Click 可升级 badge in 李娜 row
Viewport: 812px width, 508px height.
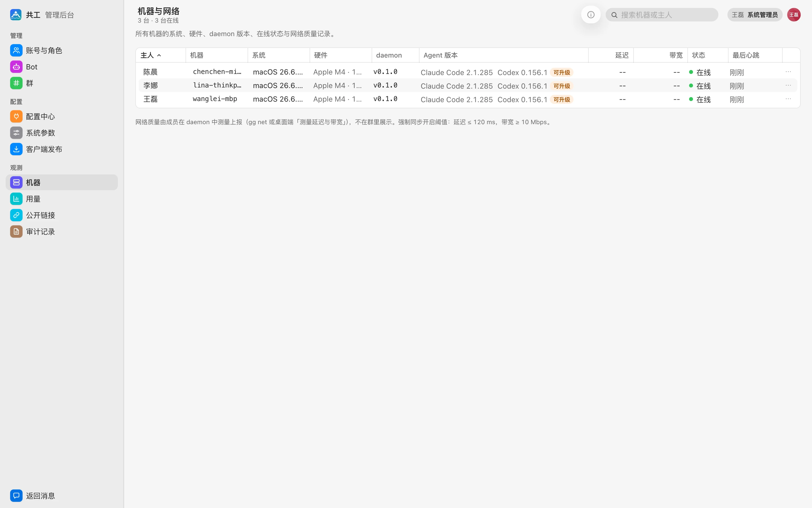[x=562, y=86]
